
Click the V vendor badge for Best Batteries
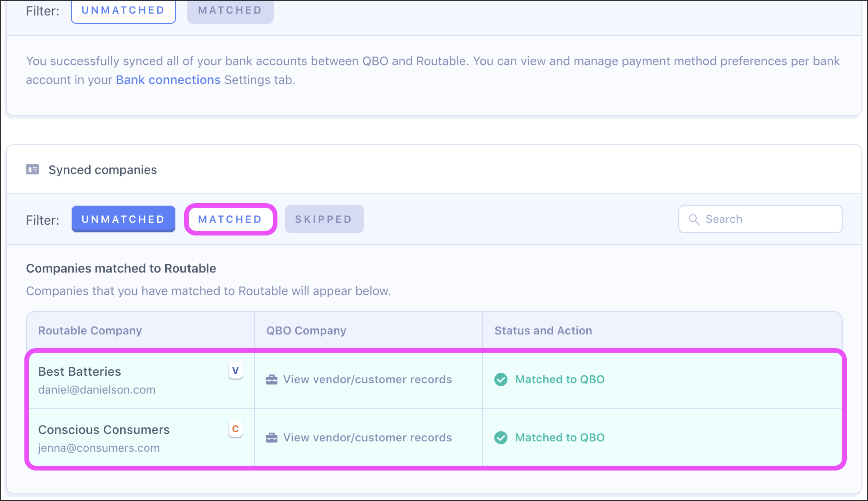235,371
